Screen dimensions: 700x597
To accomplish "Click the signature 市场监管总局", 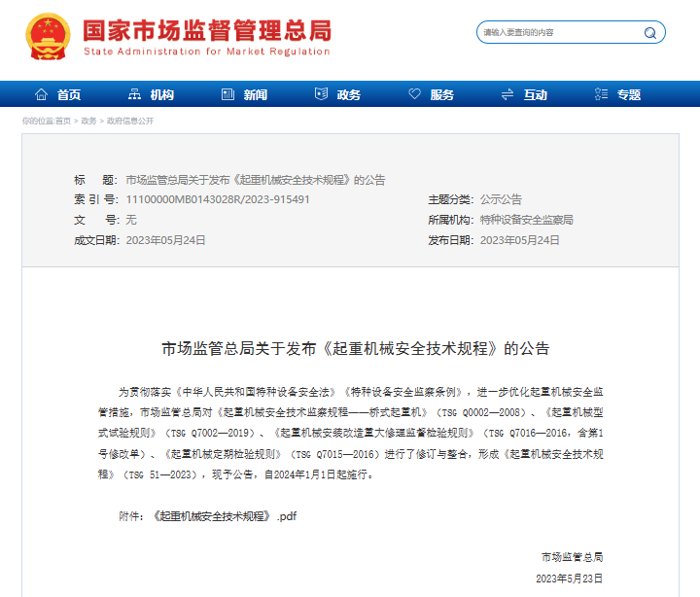I will [x=573, y=557].
